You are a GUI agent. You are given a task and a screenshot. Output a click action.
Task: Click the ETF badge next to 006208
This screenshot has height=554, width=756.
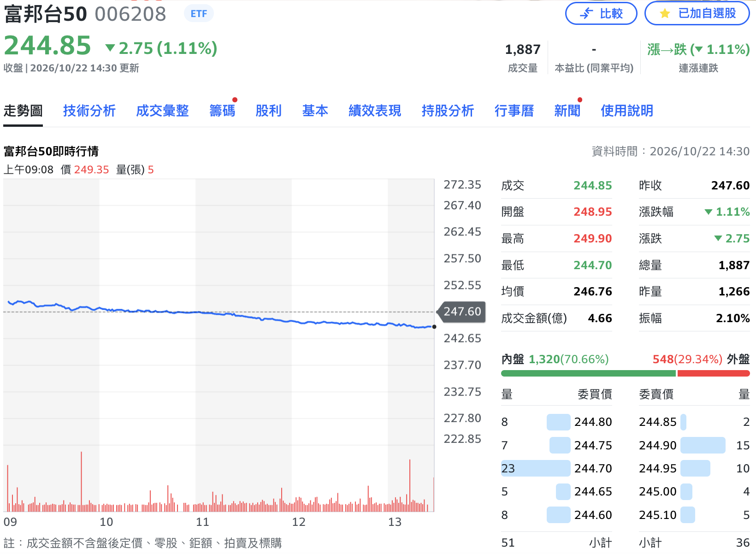click(x=199, y=14)
